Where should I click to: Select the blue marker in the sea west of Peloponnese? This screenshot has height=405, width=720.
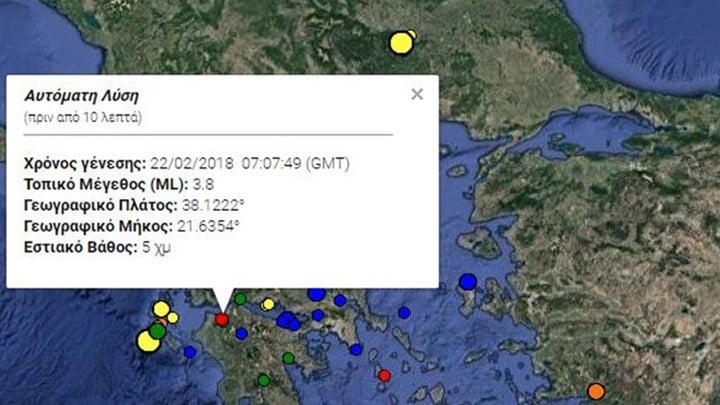[x=190, y=352]
